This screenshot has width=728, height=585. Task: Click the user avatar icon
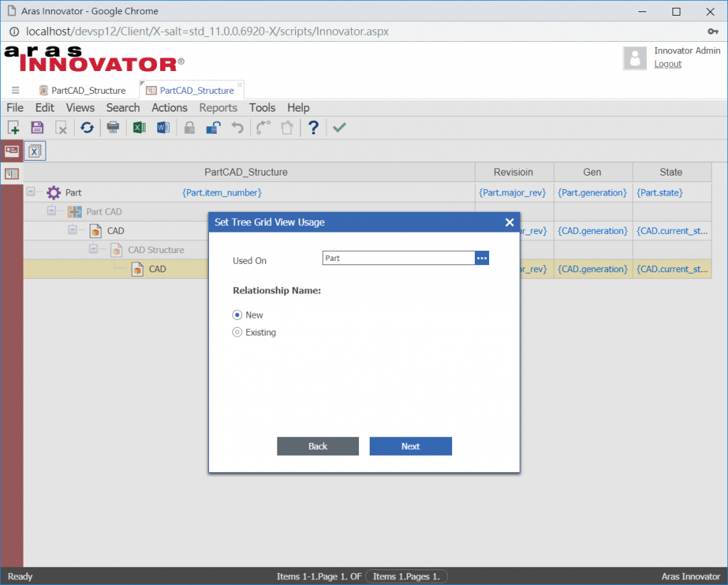[x=635, y=58]
